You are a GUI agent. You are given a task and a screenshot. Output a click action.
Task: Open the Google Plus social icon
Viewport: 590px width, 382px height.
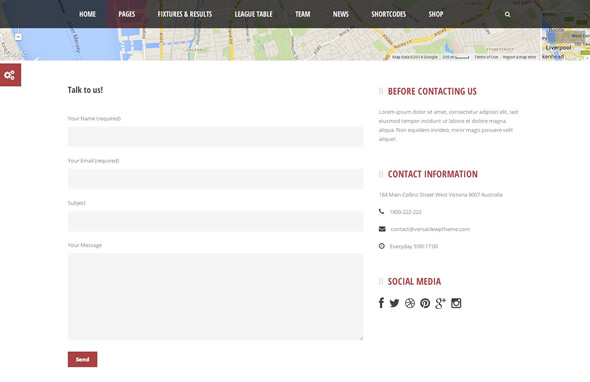pyautogui.click(x=440, y=303)
